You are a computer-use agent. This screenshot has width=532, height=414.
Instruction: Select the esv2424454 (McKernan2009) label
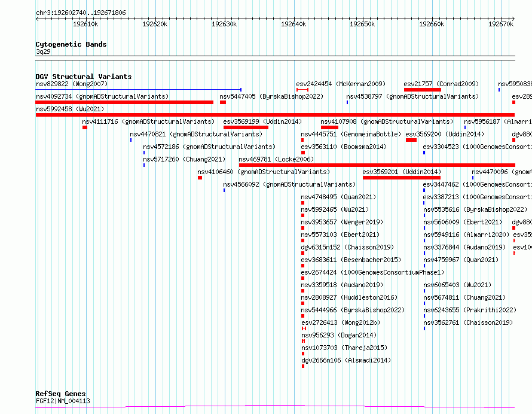point(341,84)
